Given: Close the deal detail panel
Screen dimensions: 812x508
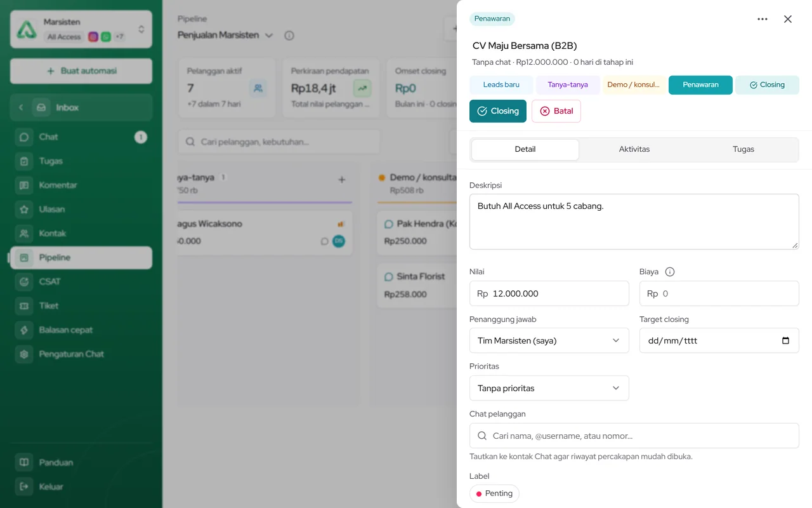Looking at the screenshot, I should click(x=788, y=19).
